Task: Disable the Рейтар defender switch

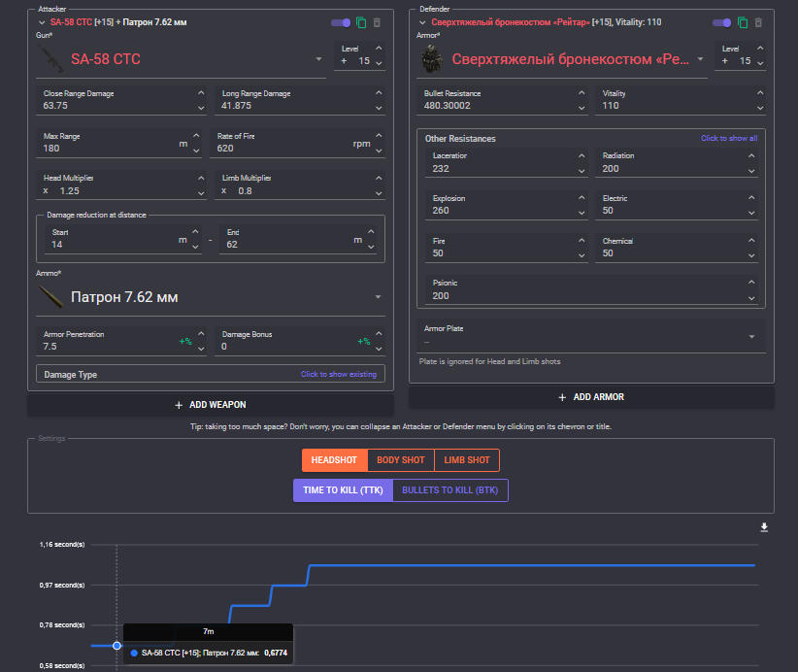Action: [x=721, y=22]
